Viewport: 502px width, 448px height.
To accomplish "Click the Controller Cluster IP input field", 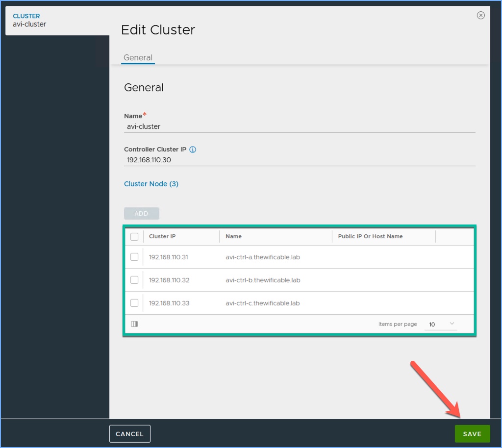I will (299, 160).
